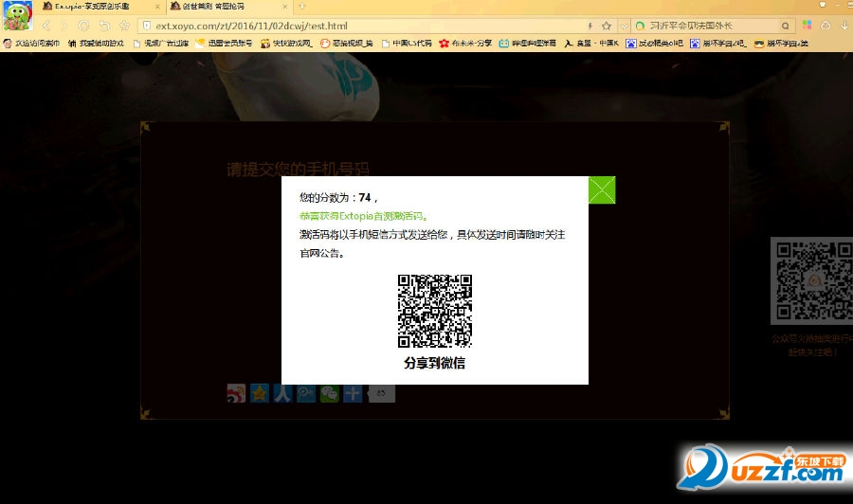
Task: Open the lambda icon bookmark
Action: pos(591,44)
